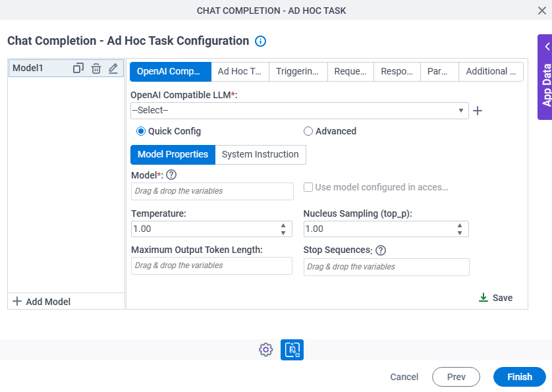552x392 pixels.
Task: Click the Save button
Action: (x=495, y=298)
